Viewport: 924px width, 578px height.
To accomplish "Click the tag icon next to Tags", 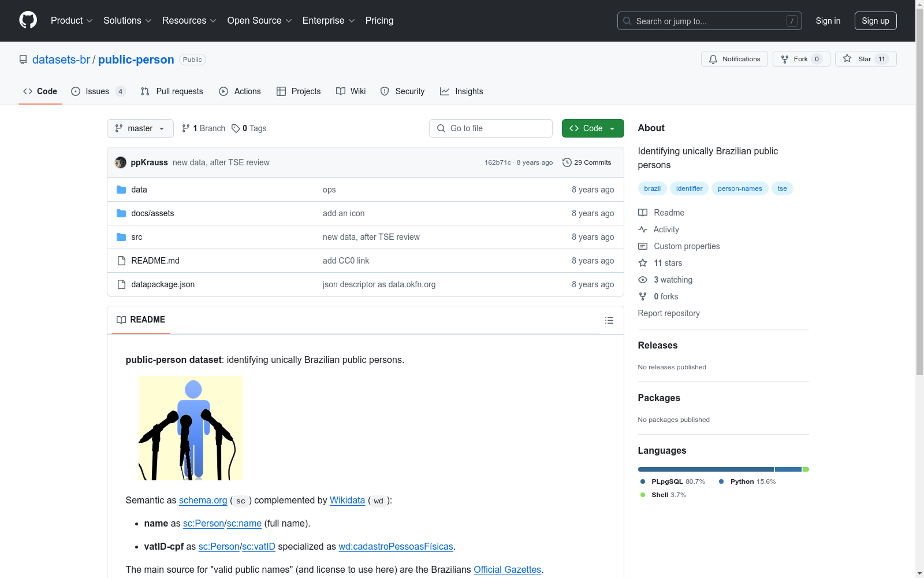I will point(236,128).
